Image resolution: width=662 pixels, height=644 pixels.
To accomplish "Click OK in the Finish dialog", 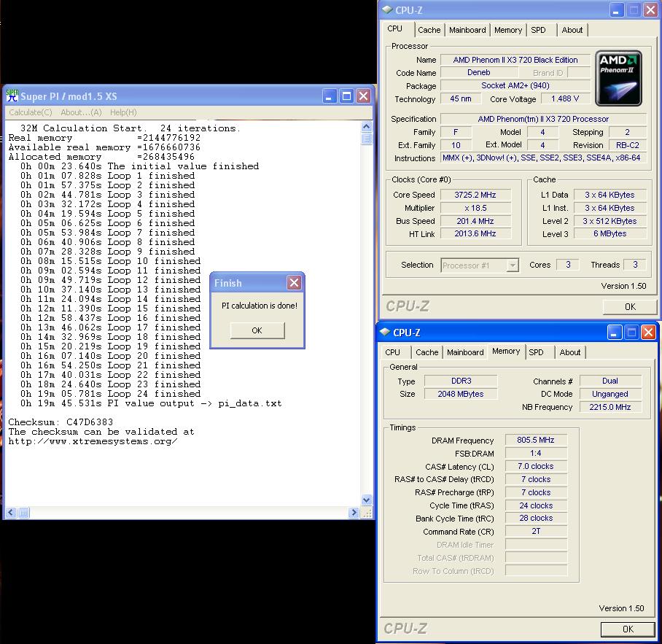I will pos(257,330).
